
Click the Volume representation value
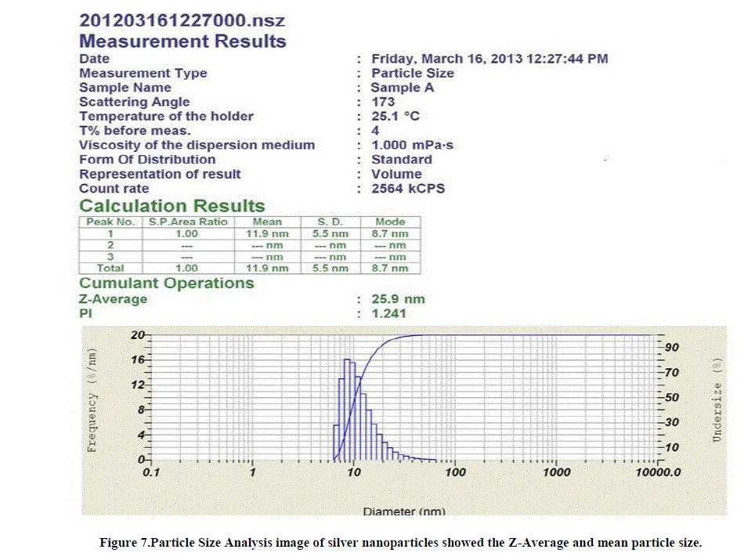(x=396, y=174)
